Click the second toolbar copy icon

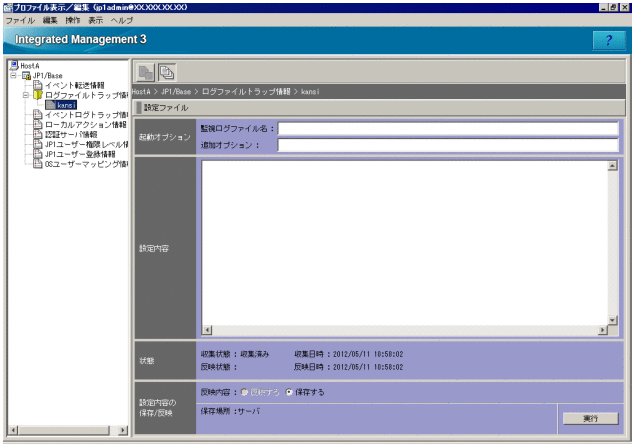(166, 72)
